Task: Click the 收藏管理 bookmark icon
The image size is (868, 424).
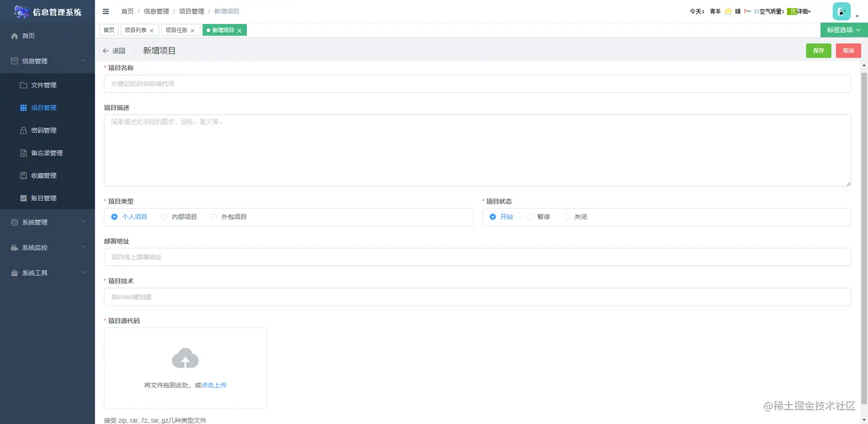Action: coord(24,175)
